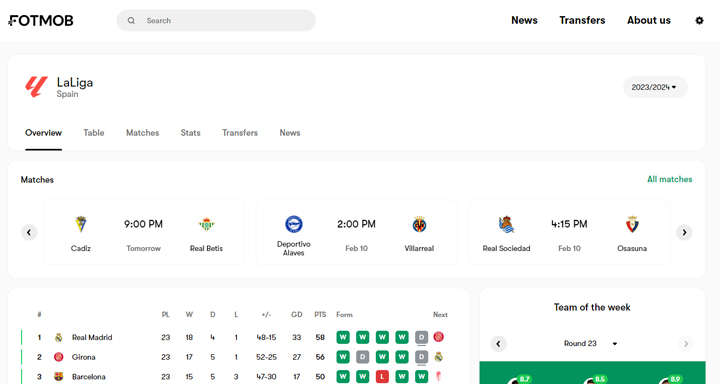The image size is (720, 384).
Task: Open About us page
Action: coord(649,21)
